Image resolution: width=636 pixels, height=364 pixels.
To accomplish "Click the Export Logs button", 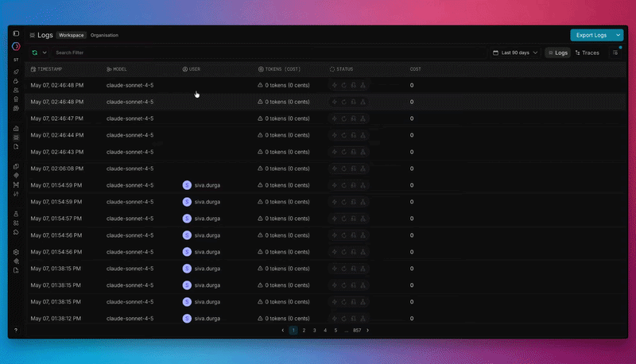I will point(591,35).
